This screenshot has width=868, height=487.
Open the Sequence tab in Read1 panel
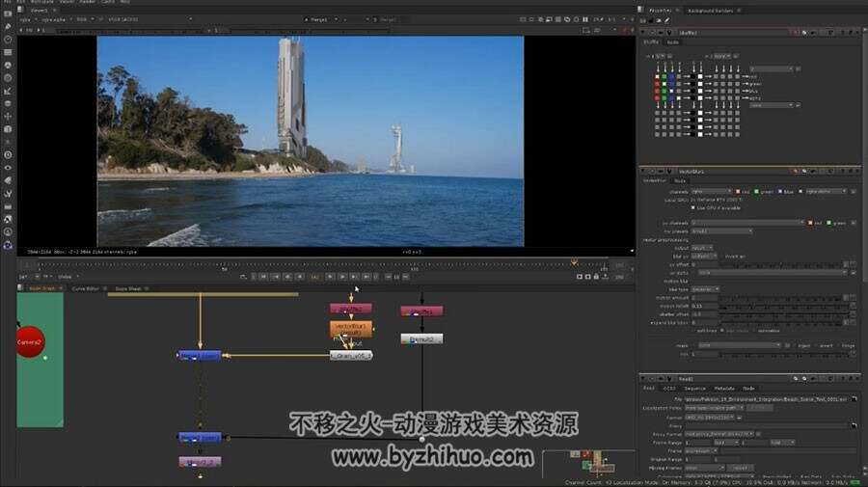tap(694, 389)
